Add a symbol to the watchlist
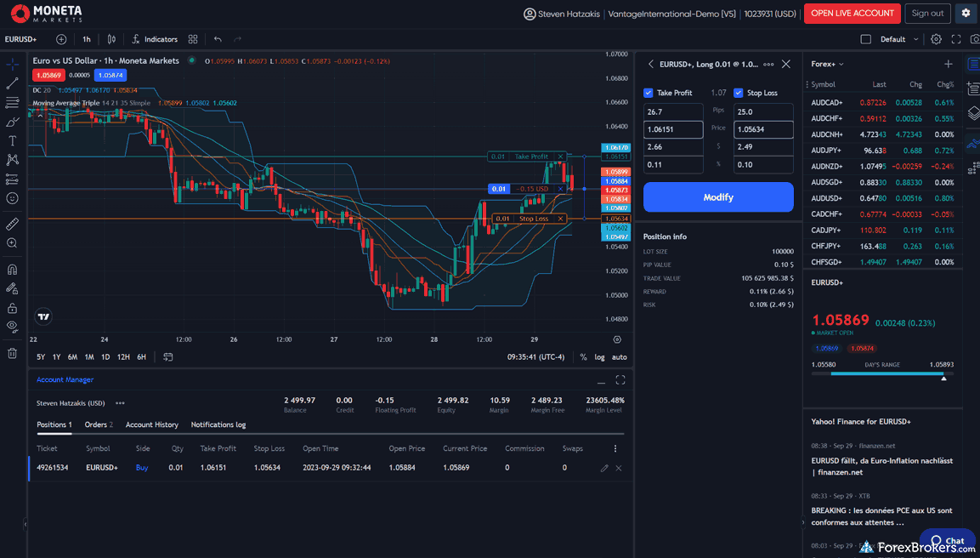Screen dimensions: 980x558 [x=948, y=64]
